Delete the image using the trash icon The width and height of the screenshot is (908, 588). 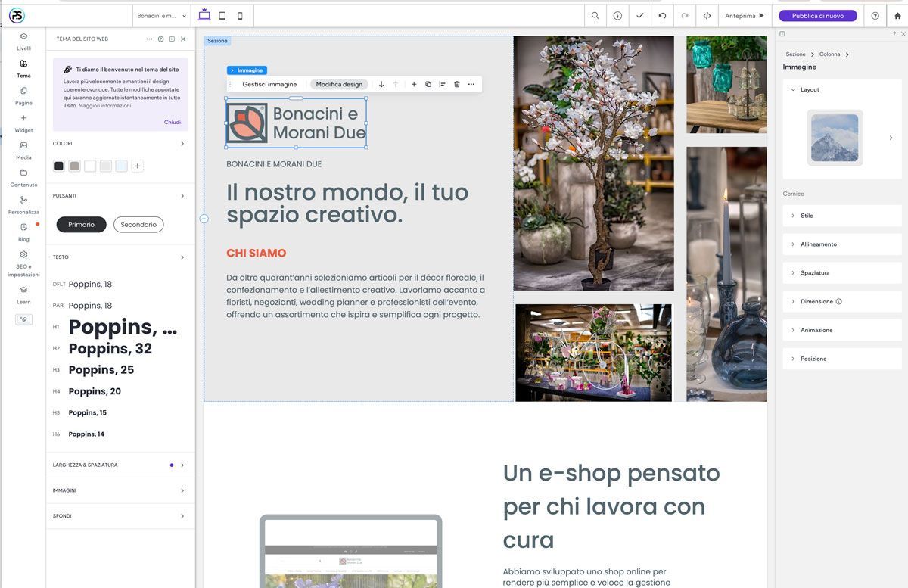point(456,84)
